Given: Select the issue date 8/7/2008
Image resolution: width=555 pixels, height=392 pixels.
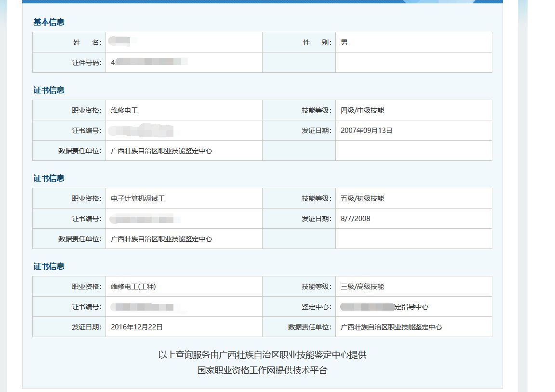Looking at the screenshot, I should click(x=355, y=219).
